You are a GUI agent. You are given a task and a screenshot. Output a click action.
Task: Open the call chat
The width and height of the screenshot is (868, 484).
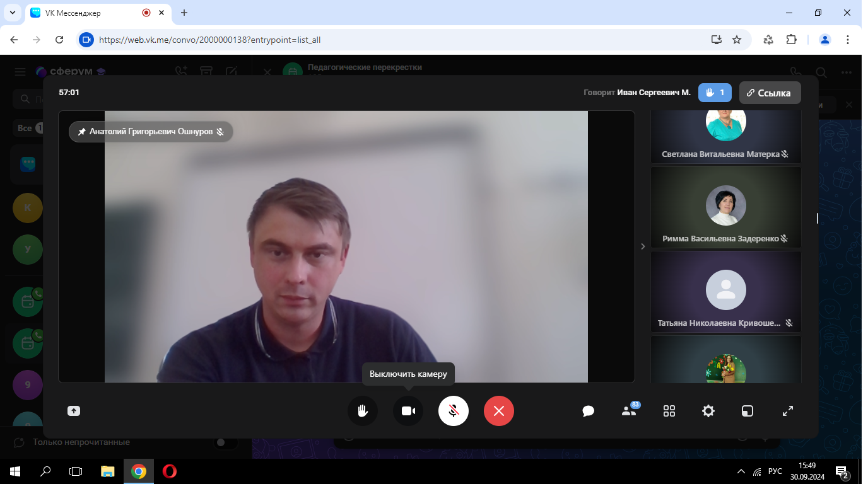589,411
